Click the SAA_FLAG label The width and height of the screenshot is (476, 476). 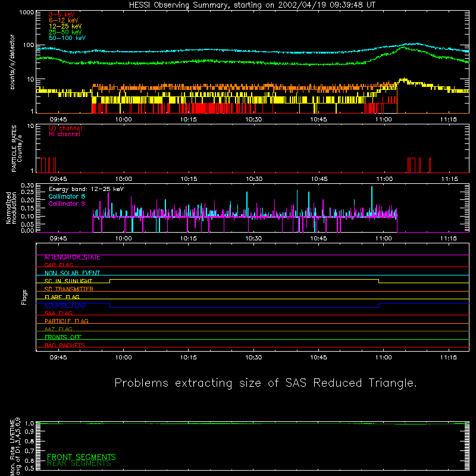point(58,313)
